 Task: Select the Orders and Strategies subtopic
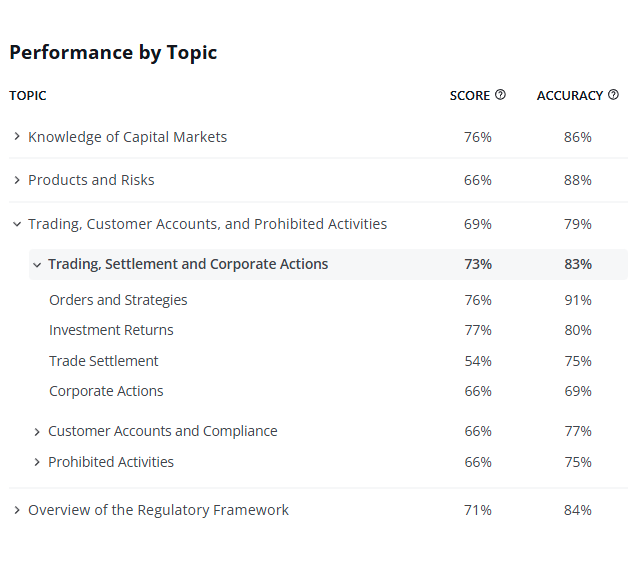[x=118, y=300]
